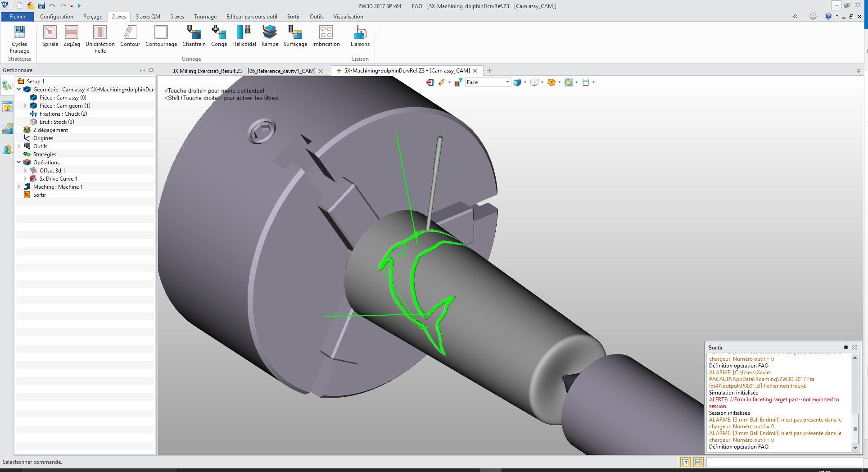Close the Sortir output panel
Screen dimensions: 868x472
point(854,348)
